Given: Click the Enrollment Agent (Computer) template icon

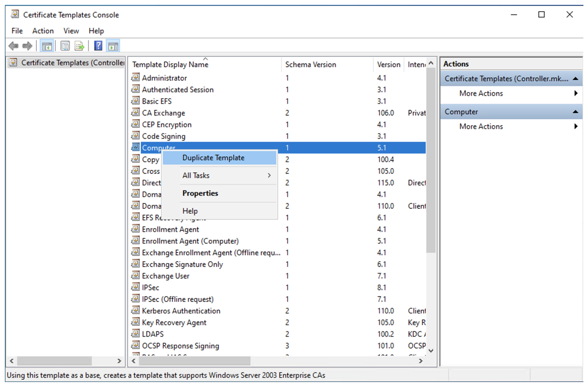Looking at the screenshot, I should (136, 240).
